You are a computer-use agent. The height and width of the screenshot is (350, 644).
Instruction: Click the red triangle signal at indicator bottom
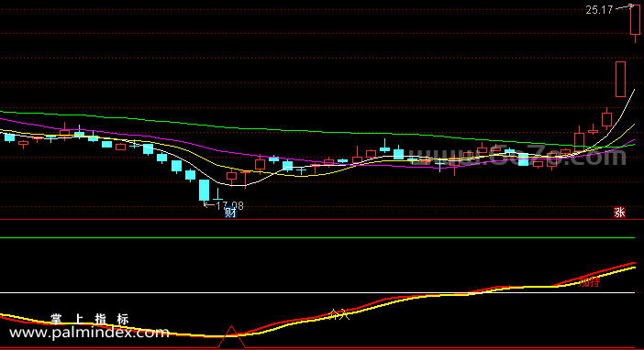[x=232, y=337]
